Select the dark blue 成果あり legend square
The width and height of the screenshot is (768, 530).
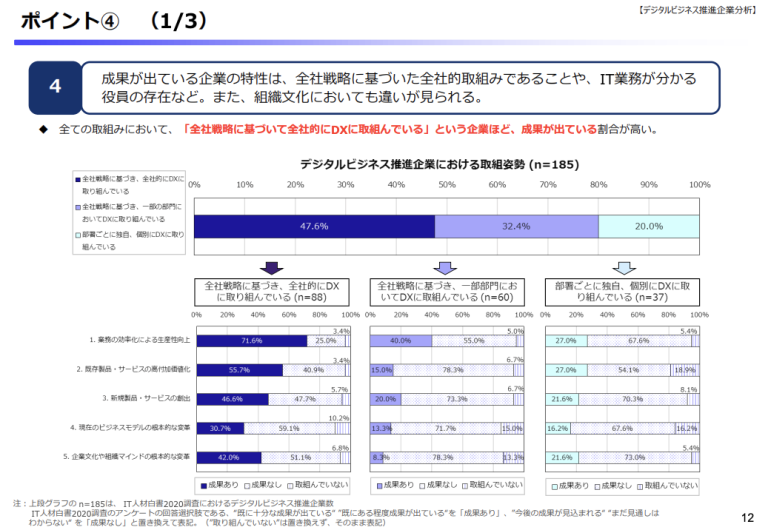(x=203, y=485)
